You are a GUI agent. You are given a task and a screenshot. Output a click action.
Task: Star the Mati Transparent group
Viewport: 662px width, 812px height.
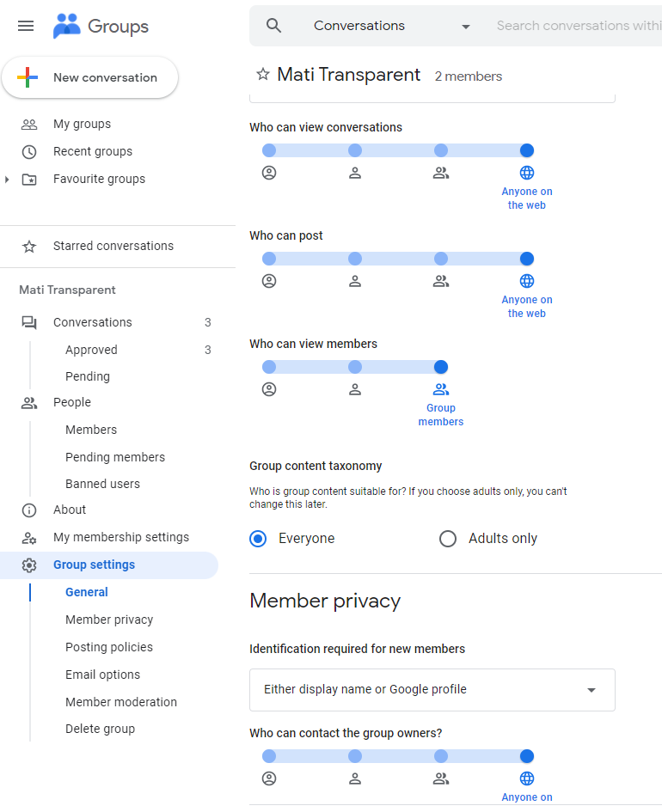click(x=263, y=75)
